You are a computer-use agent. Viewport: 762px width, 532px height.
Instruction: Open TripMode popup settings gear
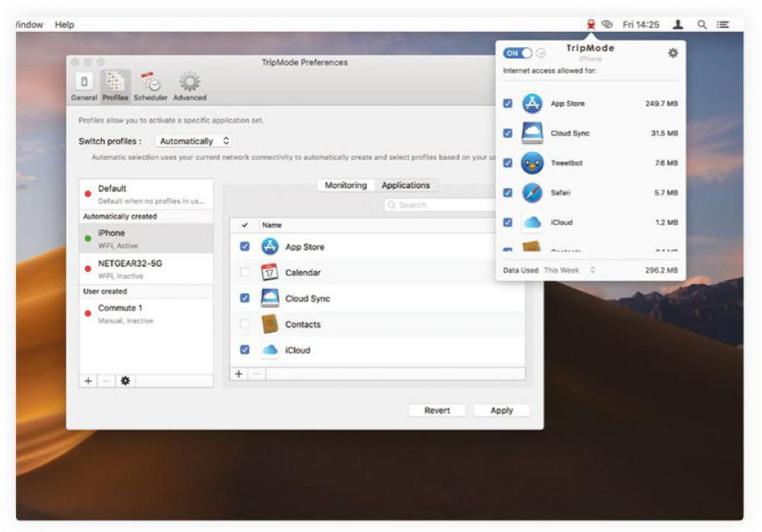pyautogui.click(x=673, y=53)
